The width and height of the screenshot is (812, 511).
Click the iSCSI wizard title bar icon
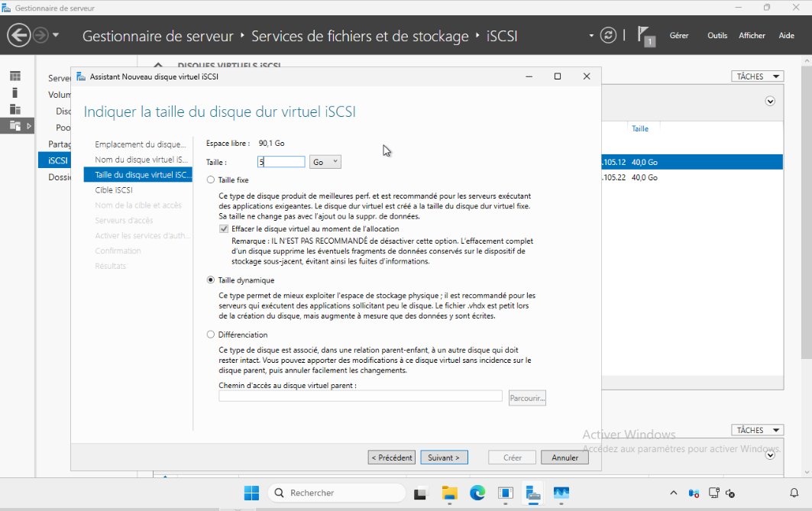tap(81, 76)
